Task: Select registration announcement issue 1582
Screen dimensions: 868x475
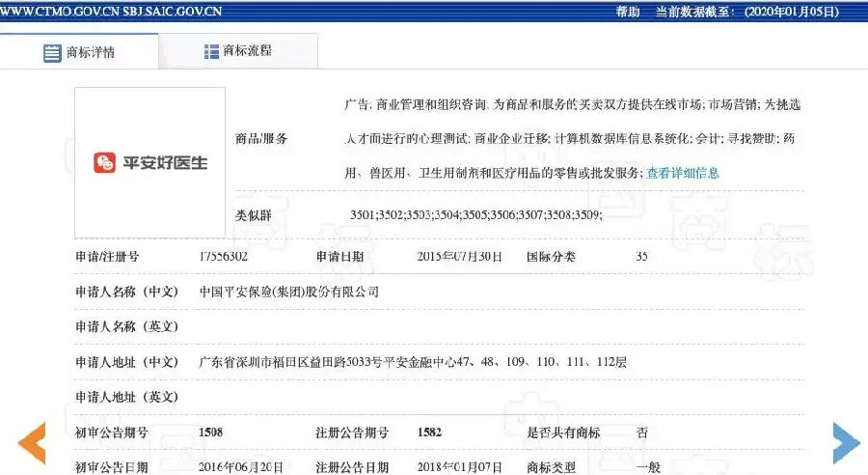Action: click(x=429, y=433)
